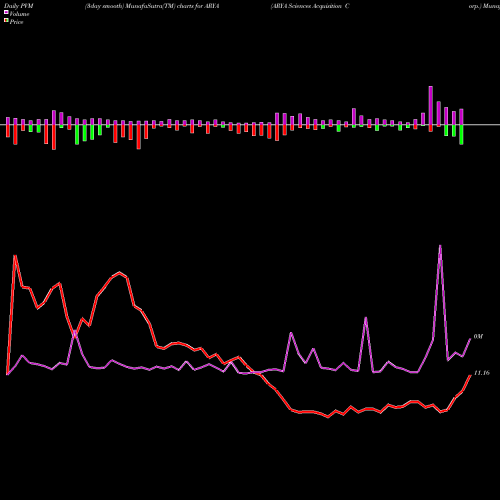Select the Price legend label
The image size is (500, 500).
[x=16, y=22]
